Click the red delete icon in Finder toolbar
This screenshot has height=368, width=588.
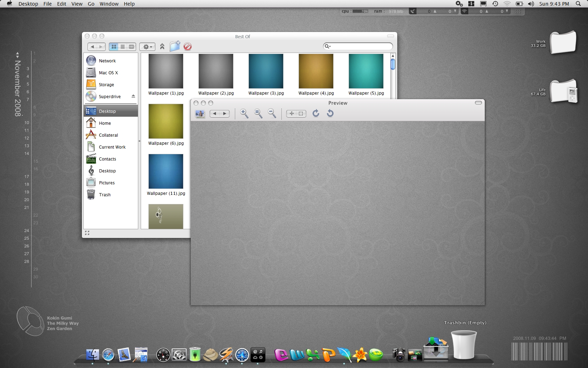click(x=188, y=47)
